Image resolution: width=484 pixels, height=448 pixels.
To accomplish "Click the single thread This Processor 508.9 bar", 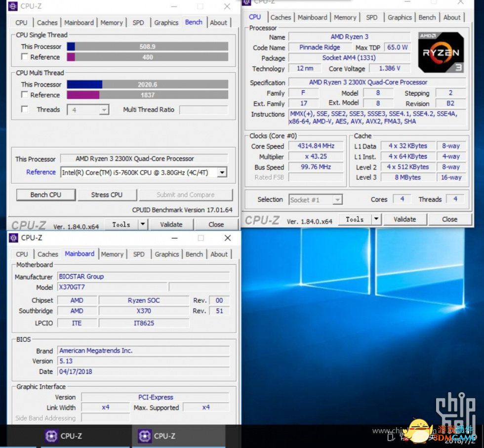I will click(x=148, y=46).
